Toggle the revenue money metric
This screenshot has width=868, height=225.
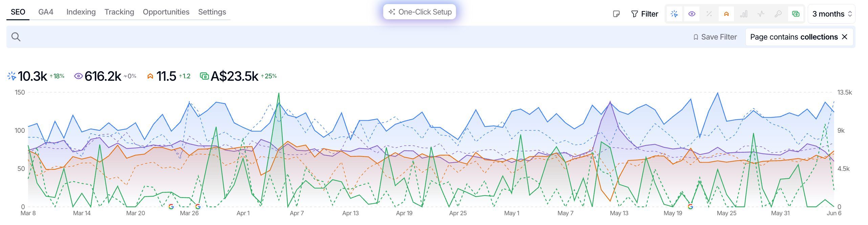click(x=796, y=14)
